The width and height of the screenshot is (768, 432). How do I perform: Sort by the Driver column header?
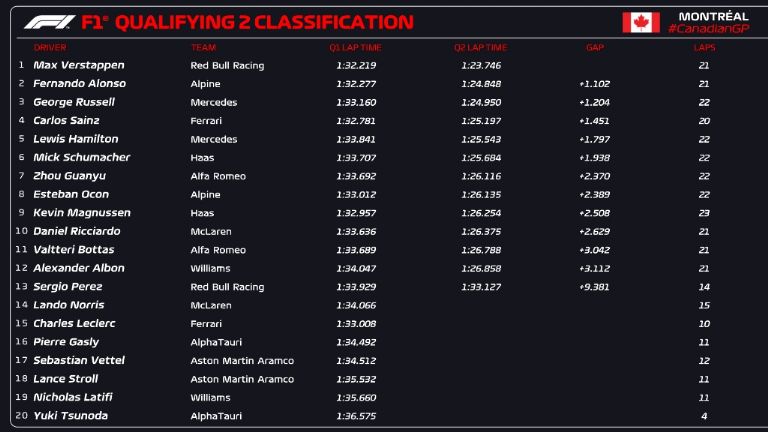coord(50,47)
